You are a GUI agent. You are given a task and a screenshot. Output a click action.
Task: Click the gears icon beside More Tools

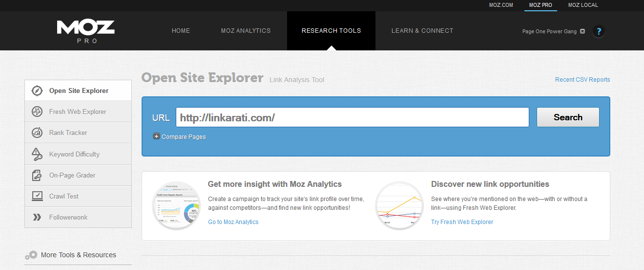(x=31, y=255)
